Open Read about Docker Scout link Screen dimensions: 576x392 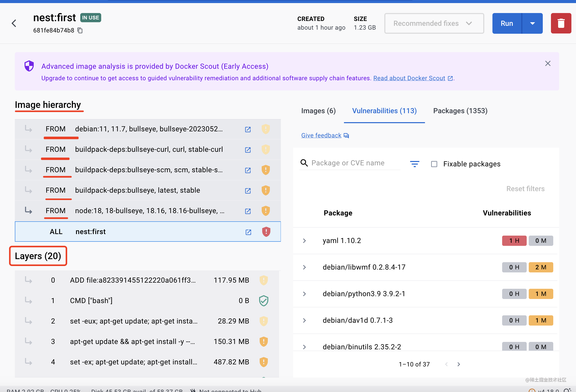click(409, 78)
